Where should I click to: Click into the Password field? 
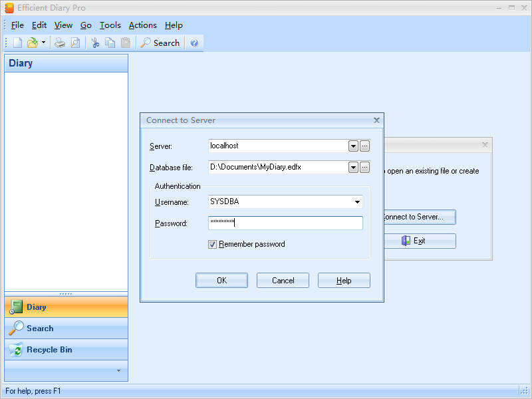coord(285,223)
